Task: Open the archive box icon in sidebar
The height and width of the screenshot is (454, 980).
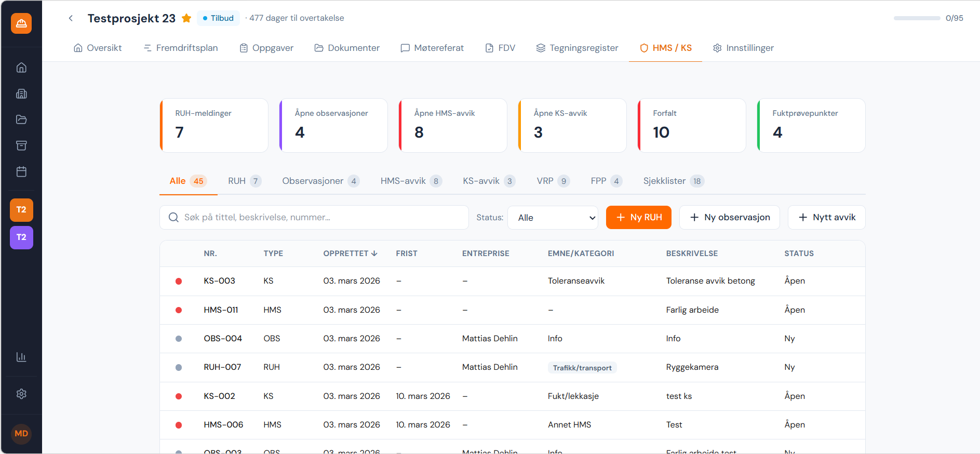Action: click(x=21, y=145)
